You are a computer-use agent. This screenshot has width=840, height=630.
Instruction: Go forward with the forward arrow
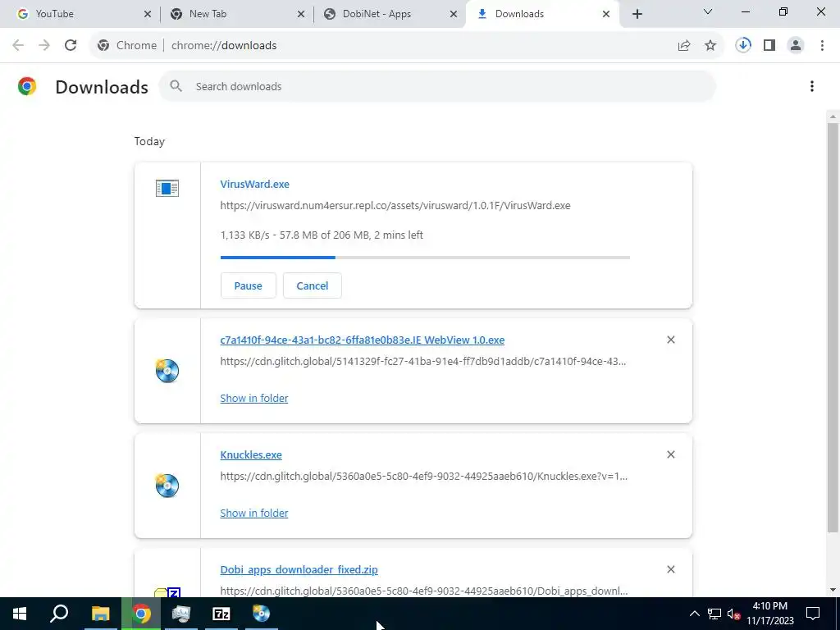[x=44, y=46]
